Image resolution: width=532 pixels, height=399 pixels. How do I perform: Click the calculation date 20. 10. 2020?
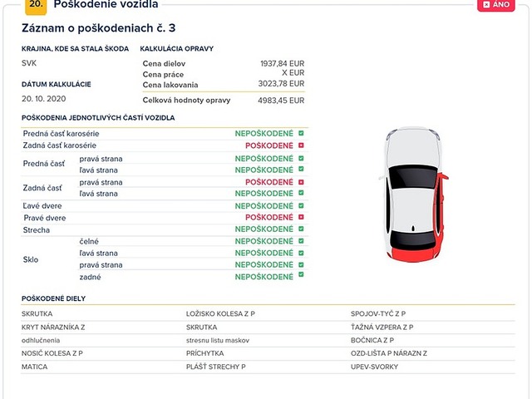[44, 99]
